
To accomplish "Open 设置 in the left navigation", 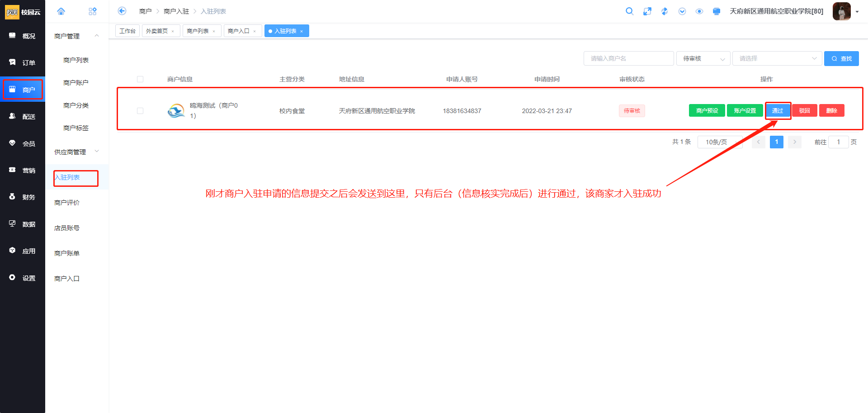I will point(23,278).
